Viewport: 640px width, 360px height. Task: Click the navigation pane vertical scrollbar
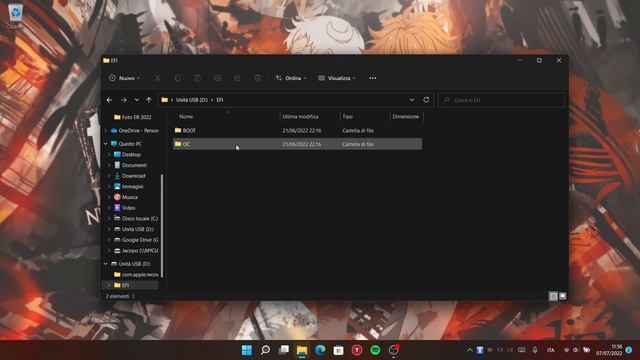(162, 226)
